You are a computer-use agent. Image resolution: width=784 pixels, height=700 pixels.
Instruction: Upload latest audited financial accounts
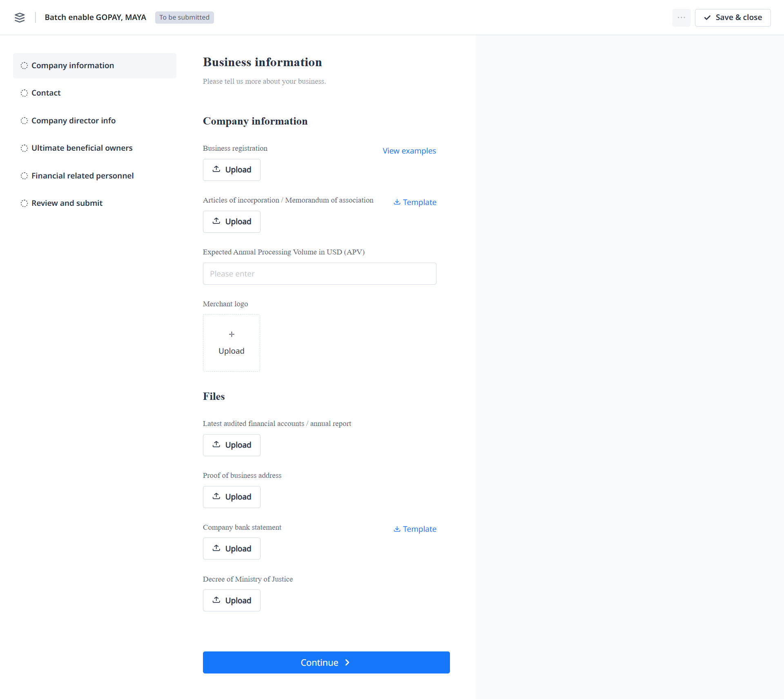232,445
